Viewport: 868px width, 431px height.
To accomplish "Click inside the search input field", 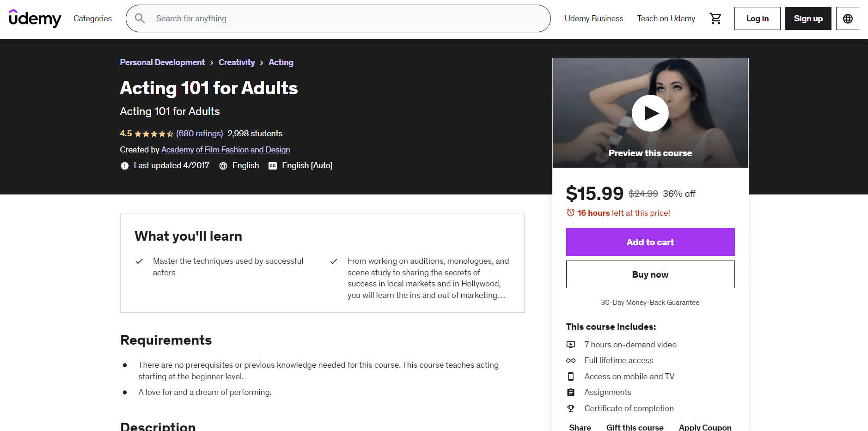I will click(x=324, y=18).
